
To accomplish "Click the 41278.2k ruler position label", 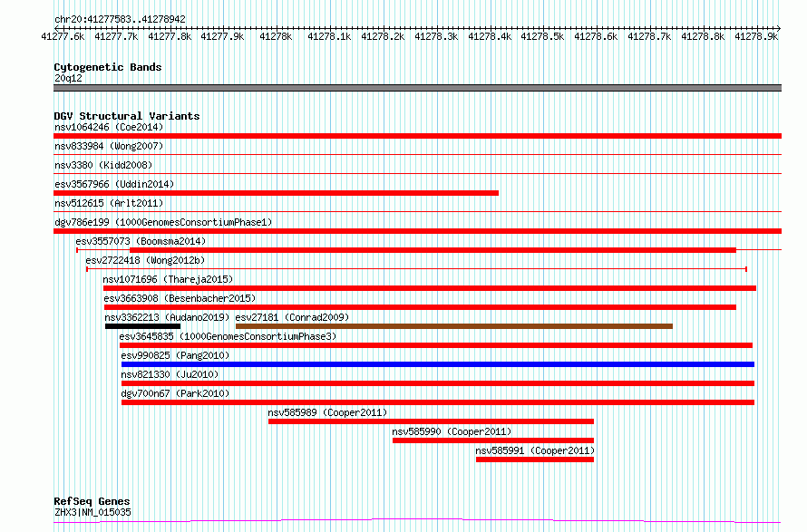I will click(x=383, y=36).
